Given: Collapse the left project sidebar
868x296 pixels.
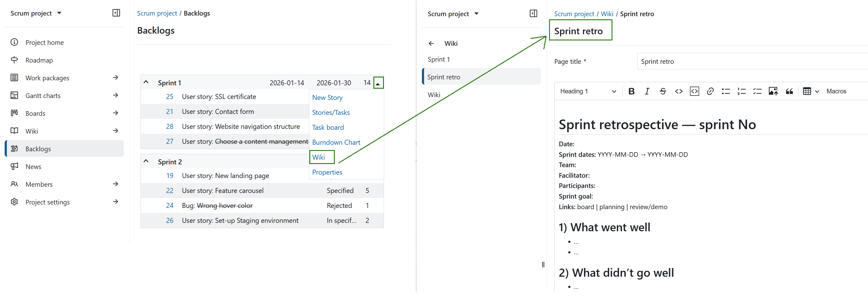Looking at the screenshot, I should pyautogui.click(x=116, y=13).
